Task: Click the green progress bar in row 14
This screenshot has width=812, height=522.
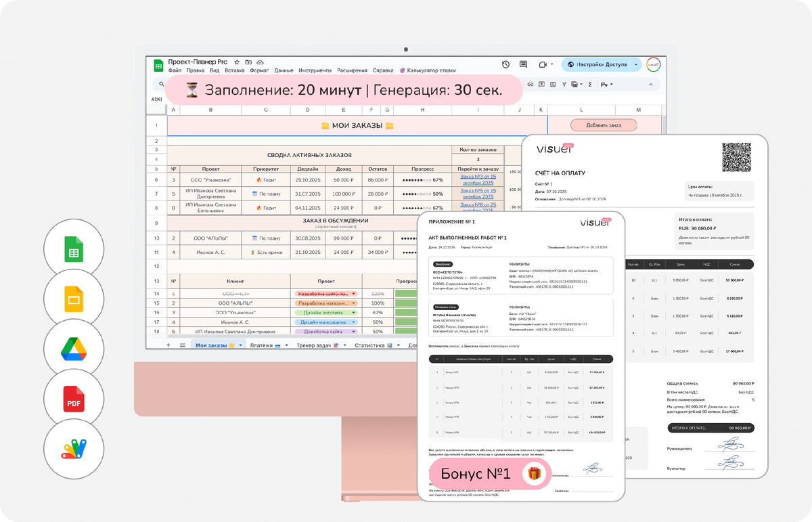Action: click(406, 294)
